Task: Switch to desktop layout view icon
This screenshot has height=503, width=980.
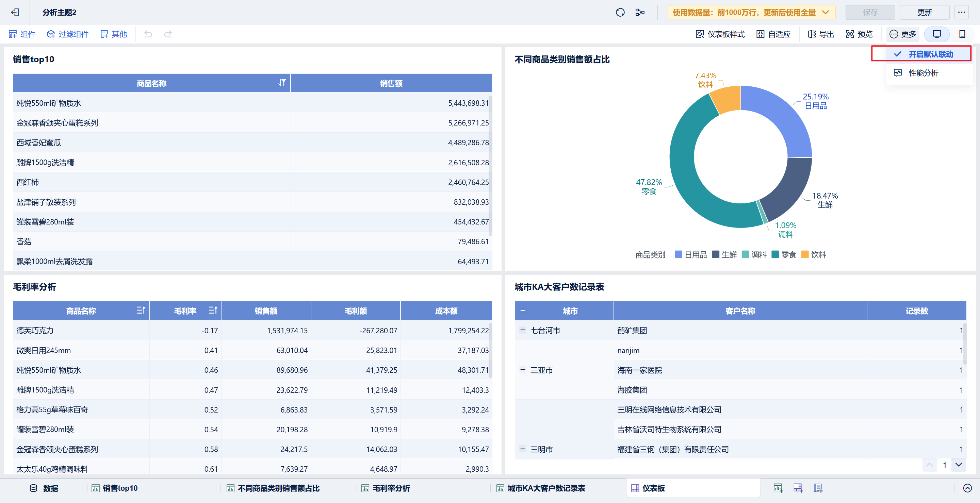Action: 937,34
